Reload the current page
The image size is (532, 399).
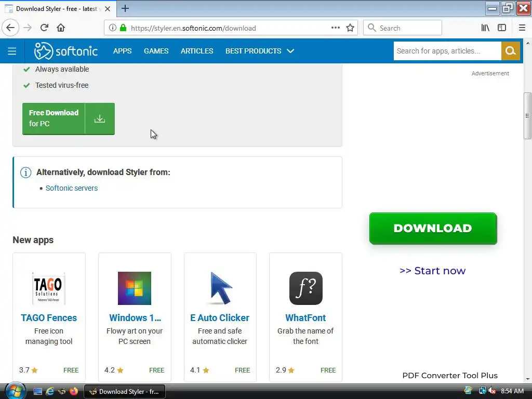pos(44,28)
